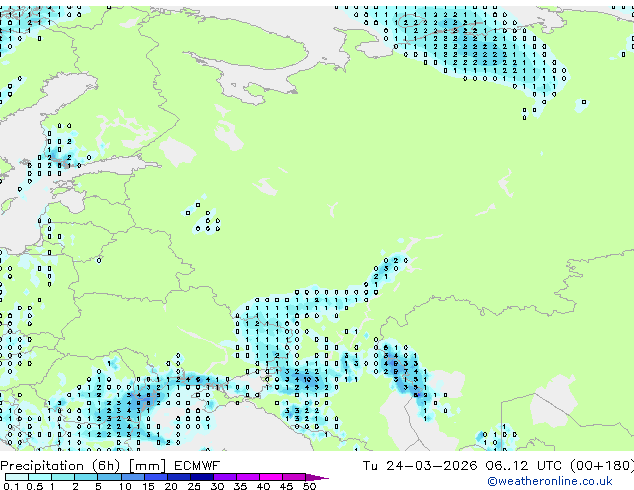Screen dimensions: 634x490
Task: Click the '0.5' legend value
Action: [35, 486]
